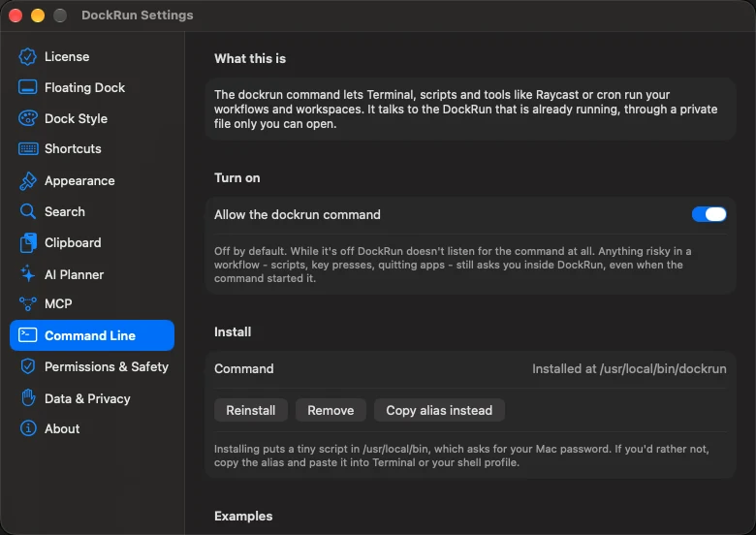Click the Remove button
The image size is (756, 535).
[331, 410]
